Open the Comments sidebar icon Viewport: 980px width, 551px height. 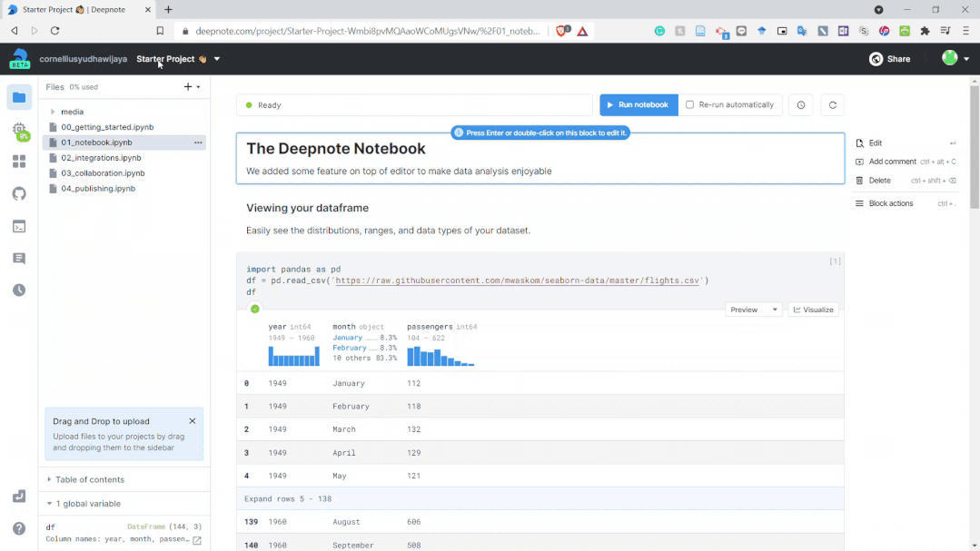[x=19, y=258]
